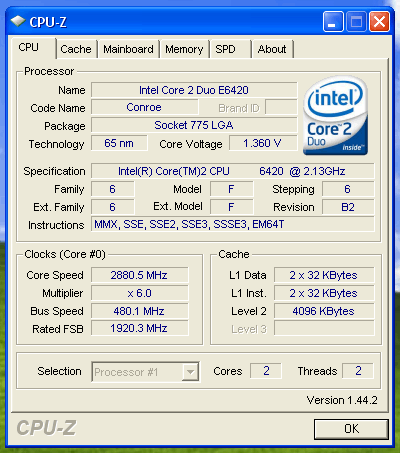Click the Intel Core 2 Duo logo

click(x=335, y=116)
